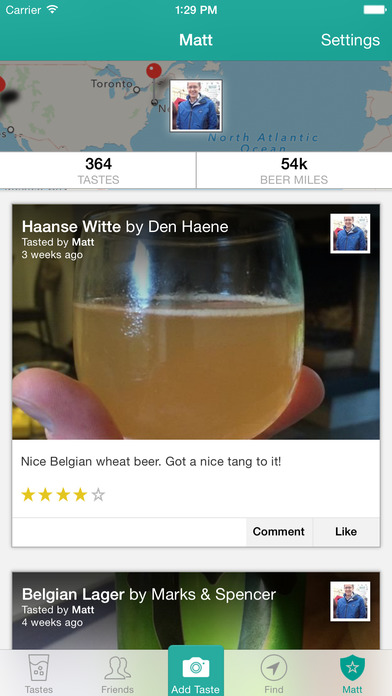The width and height of the screenshot is (392, 696).
Task: Tap the Comment button on Haanse Witte
Action: (279, 532)
